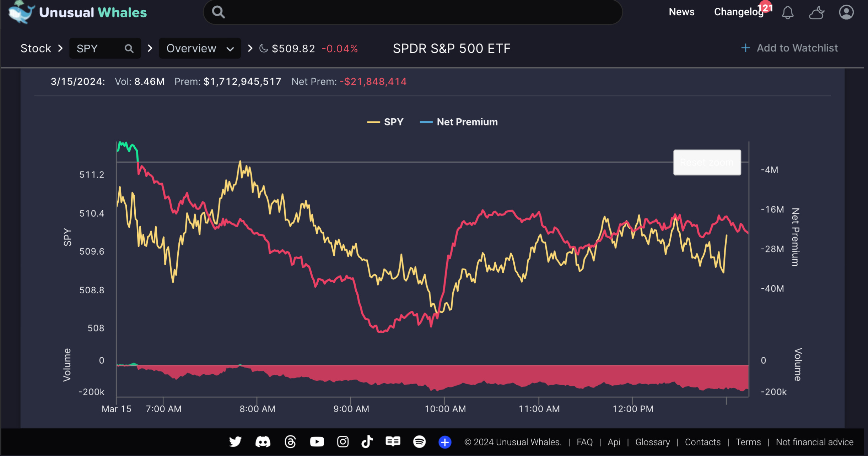This screenshot has height=456, width=868.
Task: Open the Spotify icon in the footer
Action: (419, 442)
